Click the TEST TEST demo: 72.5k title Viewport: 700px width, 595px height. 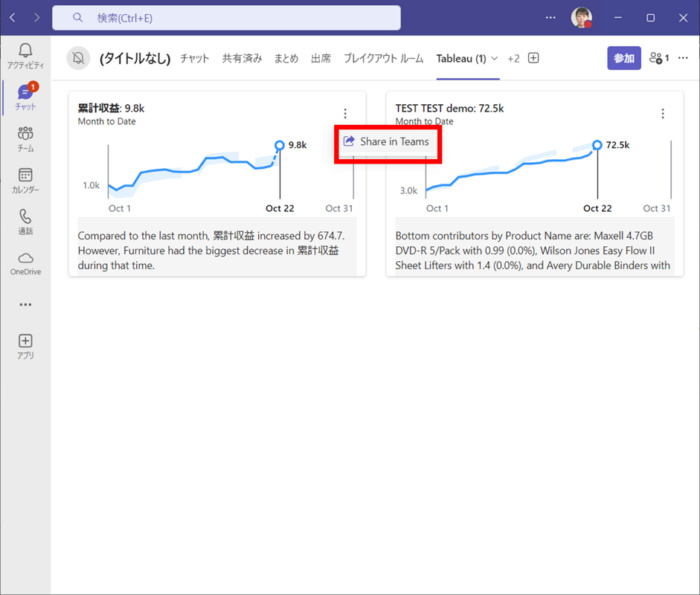tap(450, 108)
